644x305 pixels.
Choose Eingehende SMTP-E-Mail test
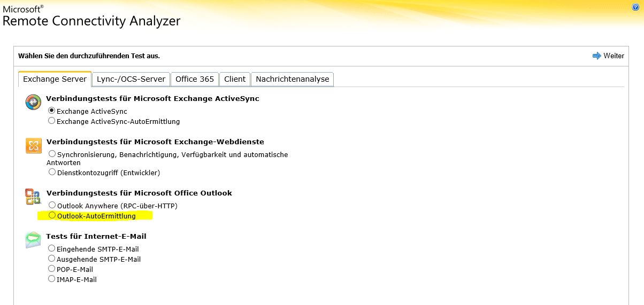pyautogui.click(x=52, y=248)
